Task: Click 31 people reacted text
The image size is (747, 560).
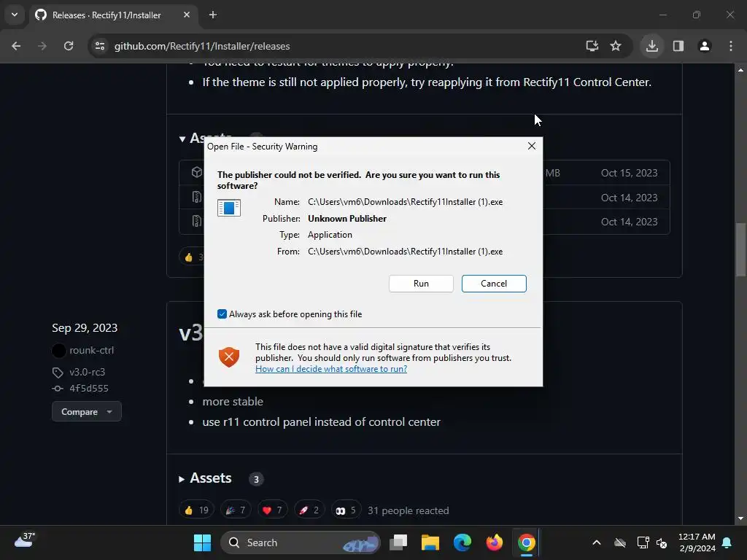Action: [x=409, y=510]
